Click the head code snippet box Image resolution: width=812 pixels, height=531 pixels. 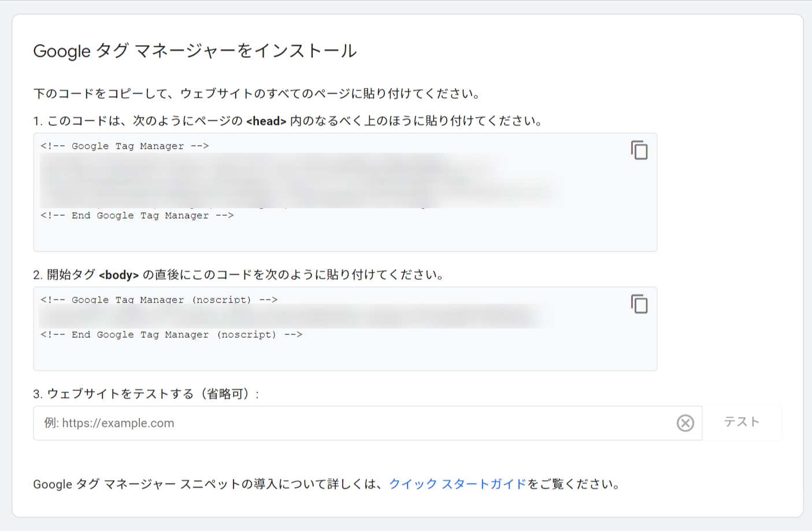click(x=345, y=192)
